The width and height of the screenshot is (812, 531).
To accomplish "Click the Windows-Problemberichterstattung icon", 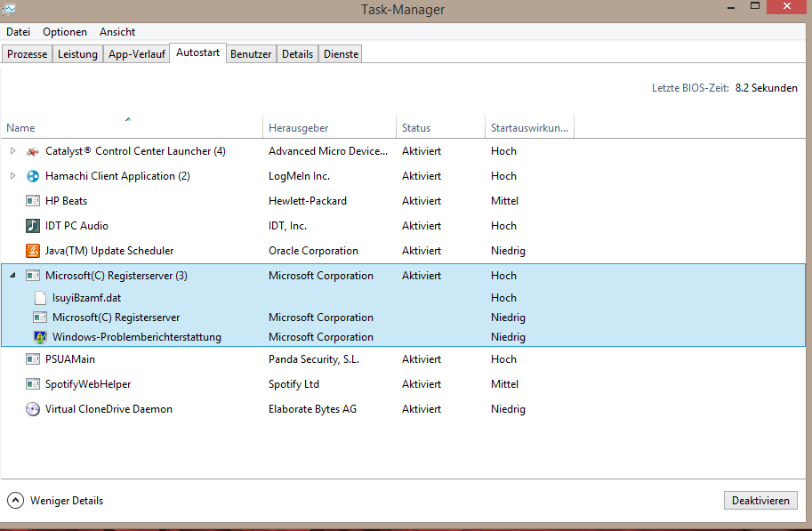I will 40,337.
